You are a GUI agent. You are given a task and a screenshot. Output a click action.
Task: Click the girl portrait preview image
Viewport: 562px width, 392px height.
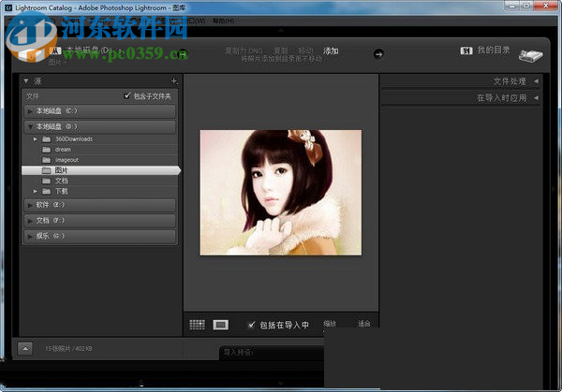281,193
